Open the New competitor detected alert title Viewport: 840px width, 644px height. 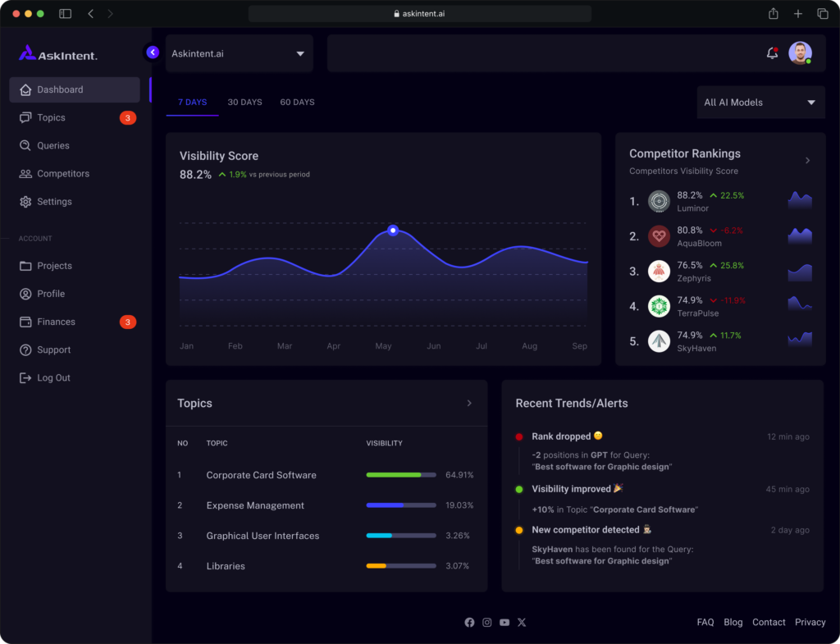point(592,530)
